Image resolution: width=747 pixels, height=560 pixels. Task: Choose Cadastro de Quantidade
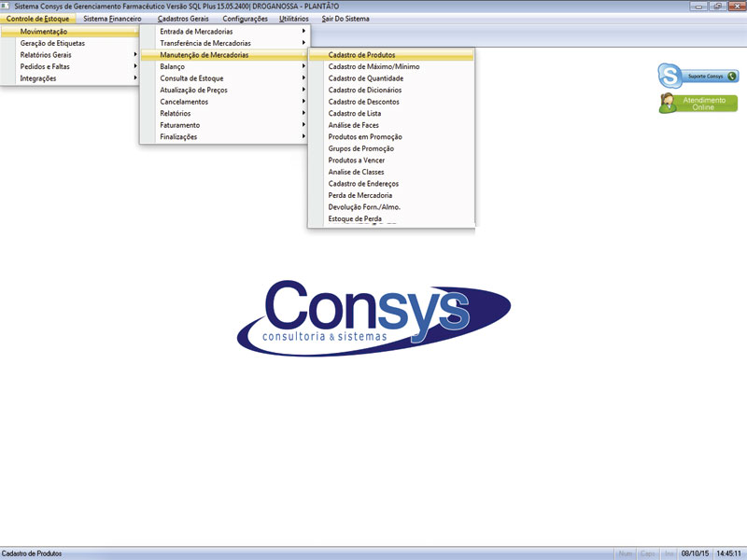pyautogui.click(x=391, y=78)
